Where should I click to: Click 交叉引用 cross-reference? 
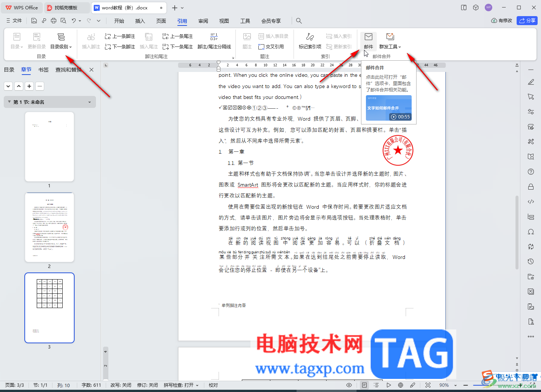271,47
